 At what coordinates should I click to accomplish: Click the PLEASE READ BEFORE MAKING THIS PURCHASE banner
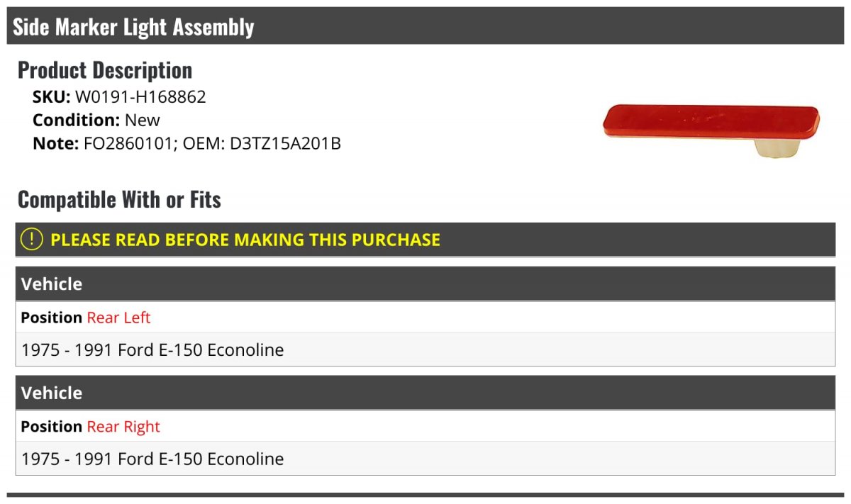425,240
